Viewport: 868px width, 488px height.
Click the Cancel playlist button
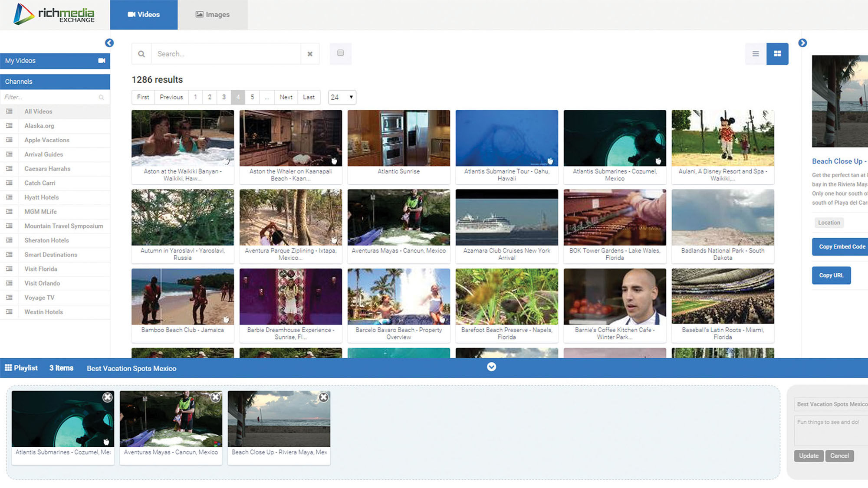tap(839, 456)
